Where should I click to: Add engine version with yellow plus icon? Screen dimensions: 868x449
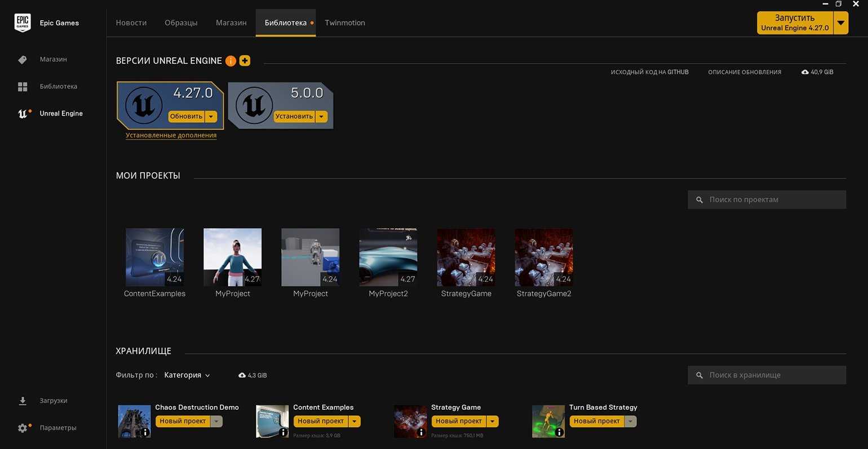click(x=245, y=61)
